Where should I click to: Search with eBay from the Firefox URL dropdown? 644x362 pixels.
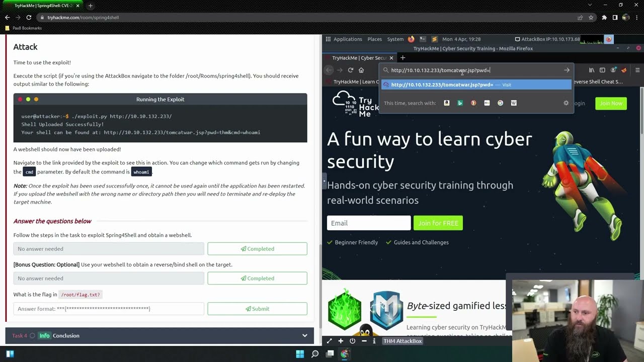487,103
